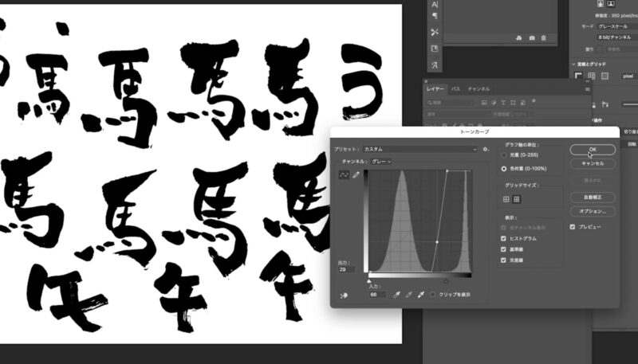Switch to the パス tab
The width and height of the screenshot is (638, 364).
455,89
